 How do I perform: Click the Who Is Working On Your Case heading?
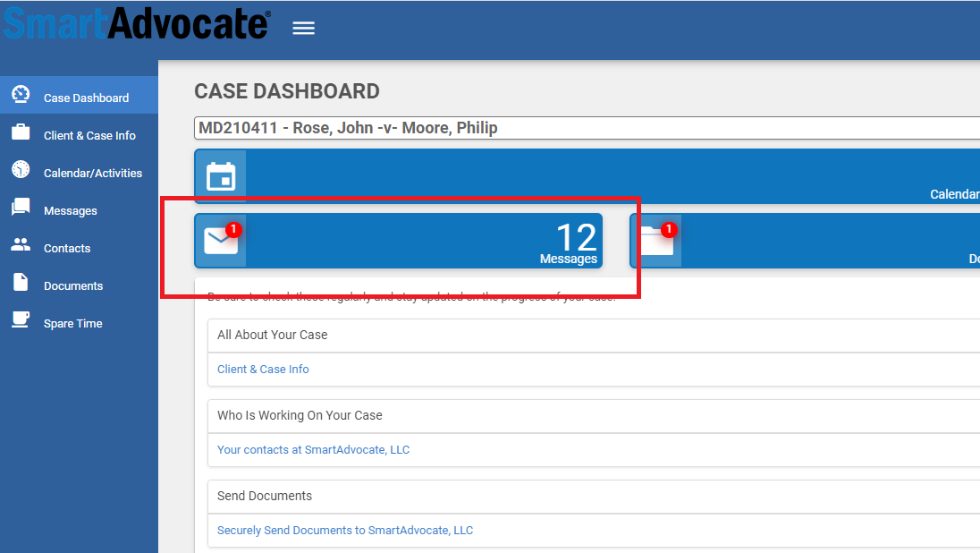click(300, 415)
